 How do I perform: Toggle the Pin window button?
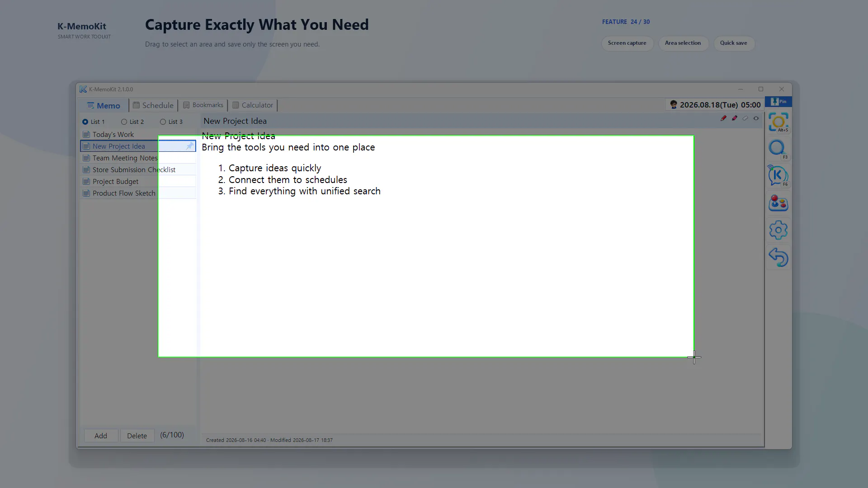[778, 102]
